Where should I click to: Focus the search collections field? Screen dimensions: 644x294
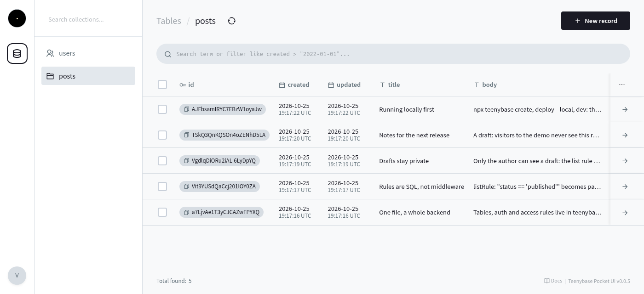click(x=88, y=19)
